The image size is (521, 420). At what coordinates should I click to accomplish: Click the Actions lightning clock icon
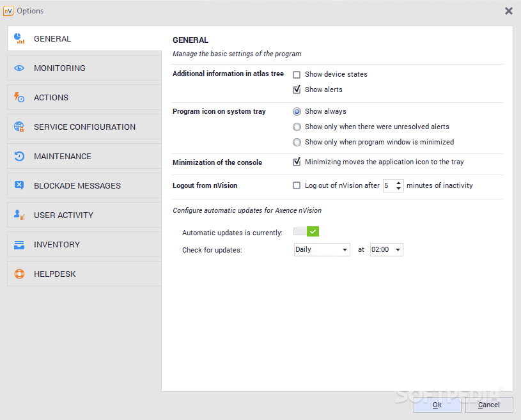pos(19,97)
